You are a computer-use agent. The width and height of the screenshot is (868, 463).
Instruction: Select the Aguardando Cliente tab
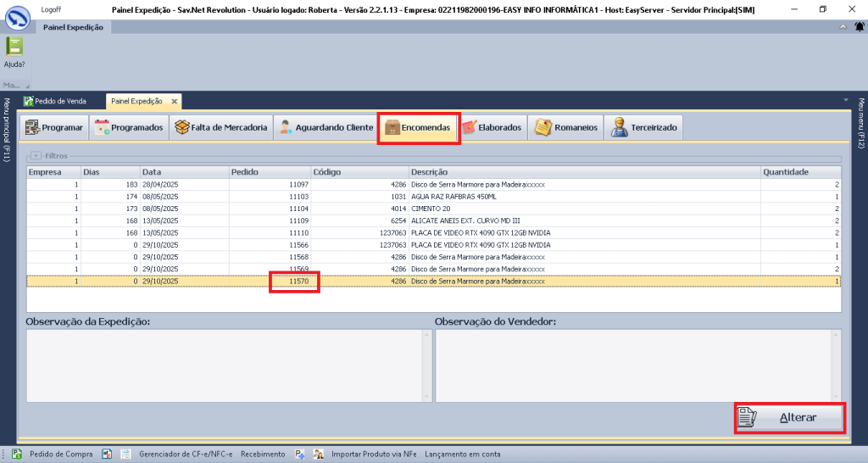325,128
